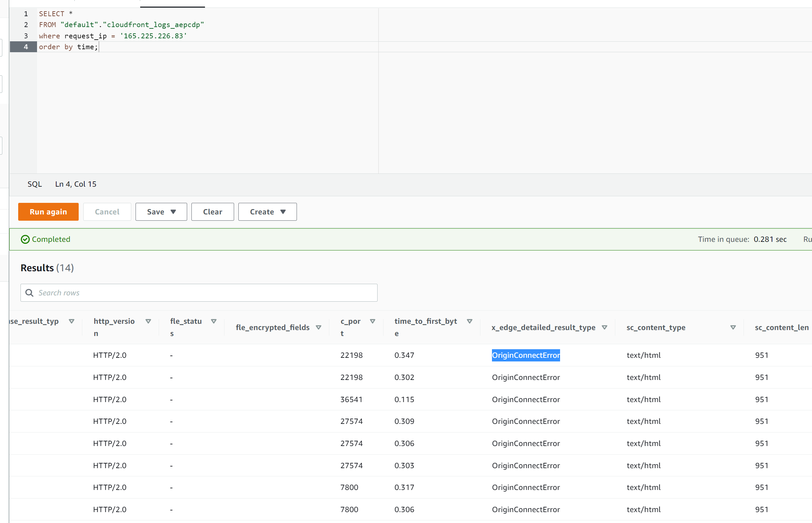Click the filter icon on x_edge_detailed_result_type column
The height and width of the screenshot is (523, 812).
pyautogui.click(x=605, y=327)
